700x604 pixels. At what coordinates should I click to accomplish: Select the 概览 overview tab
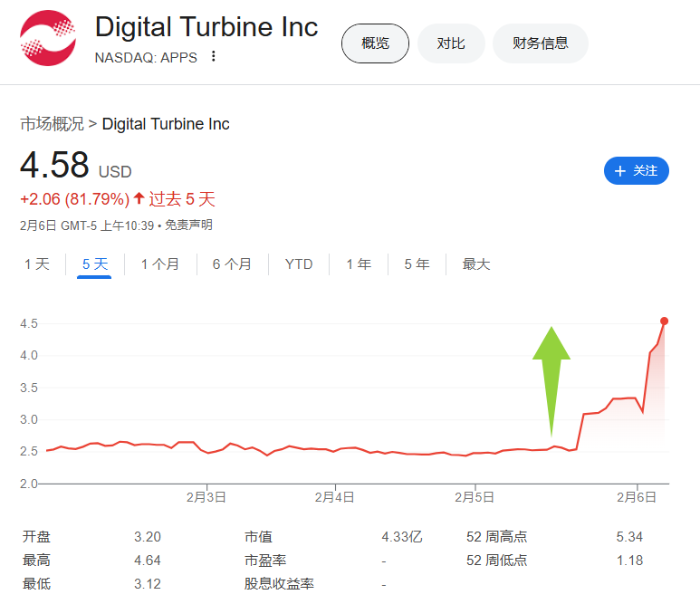[375, 43]
